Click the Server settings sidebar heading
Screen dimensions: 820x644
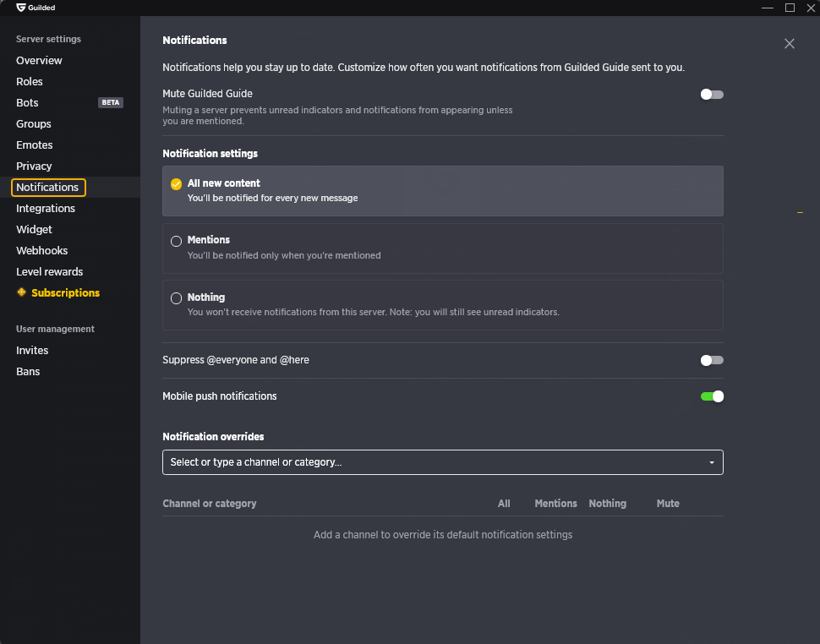tap(49, 39)
